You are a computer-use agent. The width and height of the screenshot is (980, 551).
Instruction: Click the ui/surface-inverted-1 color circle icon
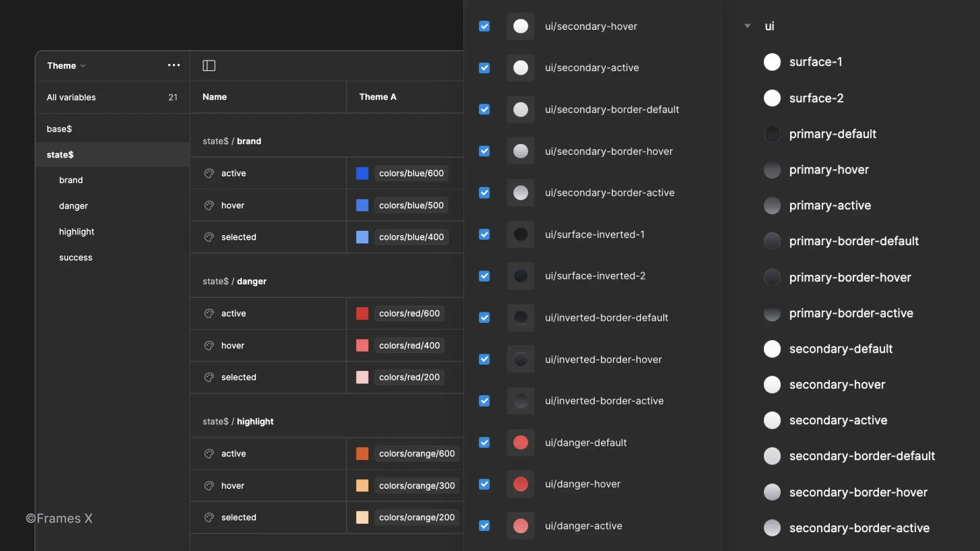[520, 234]
